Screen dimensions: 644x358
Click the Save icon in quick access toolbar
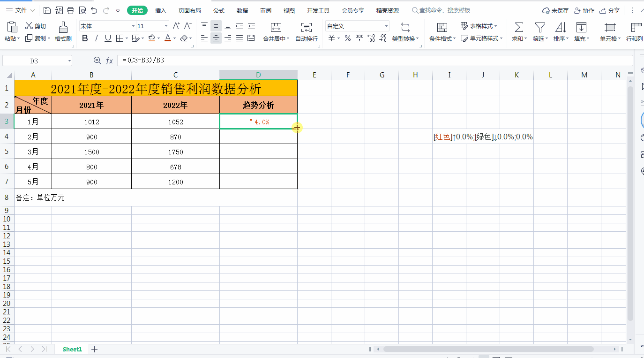point(47,10)
